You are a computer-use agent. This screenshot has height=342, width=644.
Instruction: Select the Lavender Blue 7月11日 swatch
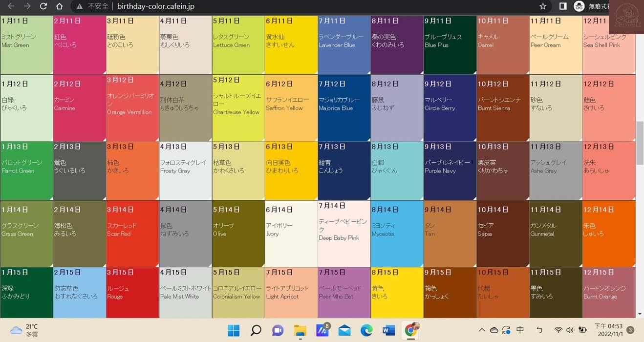(344, 45)
